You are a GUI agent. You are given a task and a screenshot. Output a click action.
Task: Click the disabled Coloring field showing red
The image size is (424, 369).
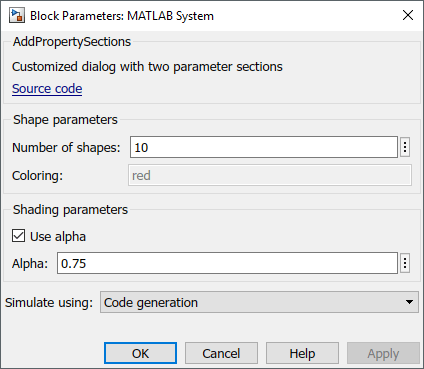coord(270,175)
